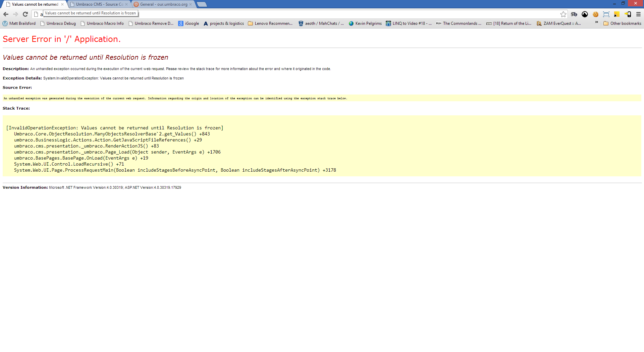This screenshot has width=644, height=352.
Task: Click the _umbraco.Page_Load +1706 stack line
Action: coord(117,152)
